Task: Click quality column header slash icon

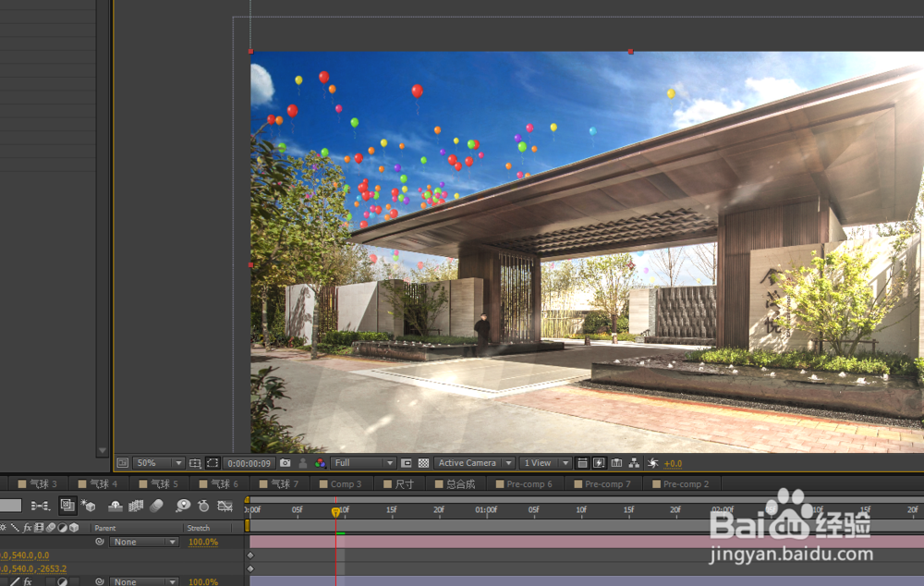Action: coord(16,528)
